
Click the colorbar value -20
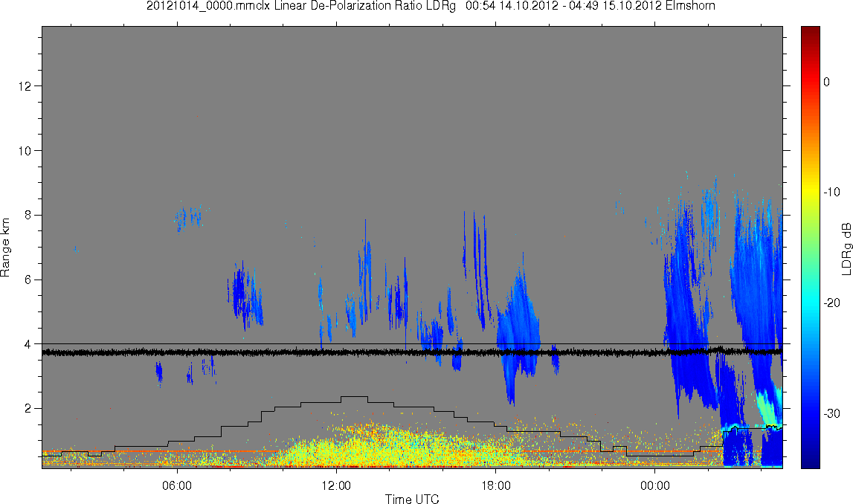click(831, 303)
